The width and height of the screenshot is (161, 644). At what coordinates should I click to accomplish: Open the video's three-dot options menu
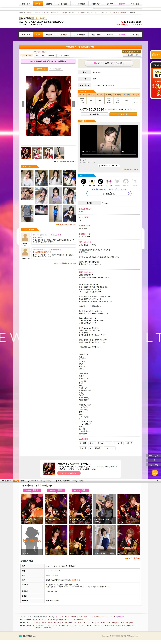[135, 152]
